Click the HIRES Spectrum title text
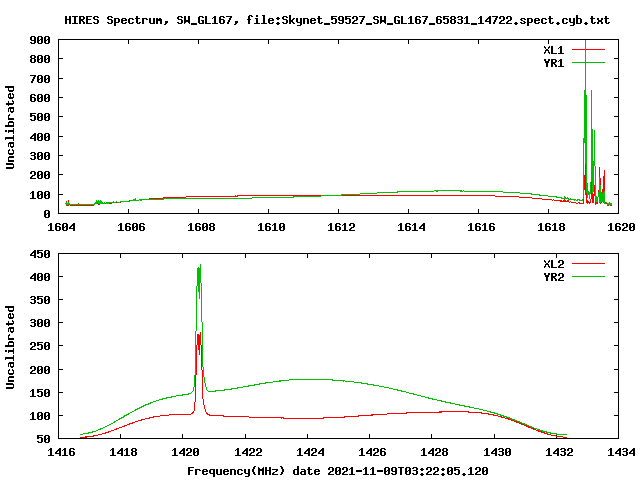640x480 pixels. (x=337, y=20)
